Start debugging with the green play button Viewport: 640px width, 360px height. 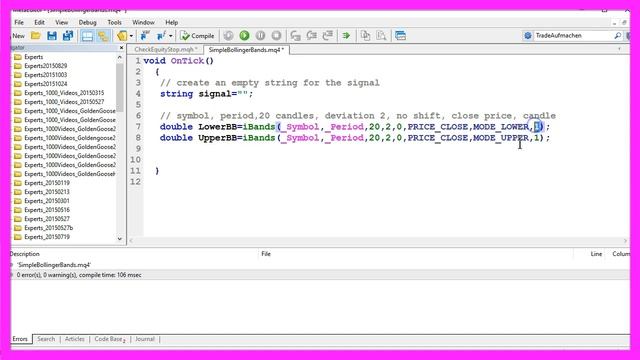244,36
